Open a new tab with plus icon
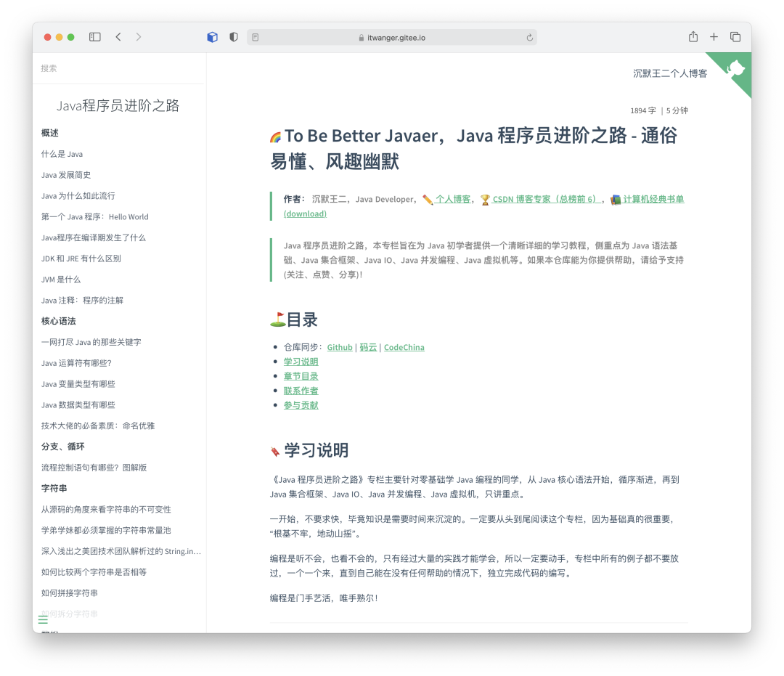This screenshot has height=676, width=784. tap(714, 37)
